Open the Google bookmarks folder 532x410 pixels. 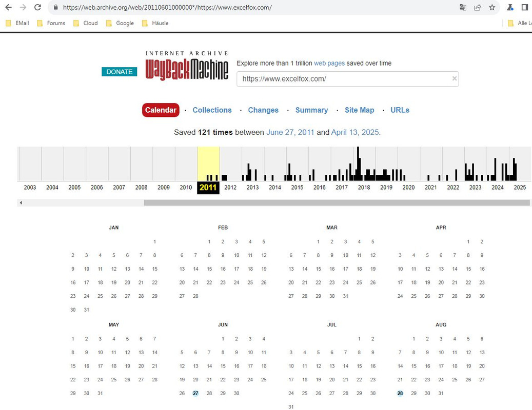tap(120, 23)
